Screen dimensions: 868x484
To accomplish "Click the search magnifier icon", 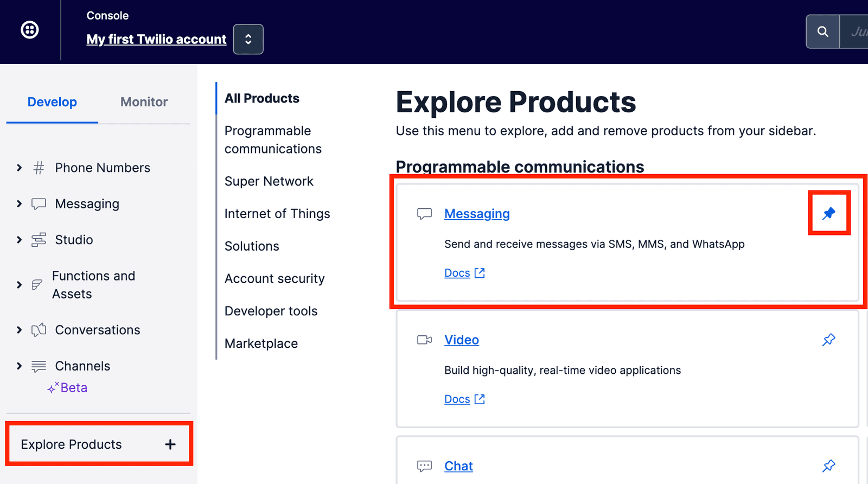I will tap(822, 32).
